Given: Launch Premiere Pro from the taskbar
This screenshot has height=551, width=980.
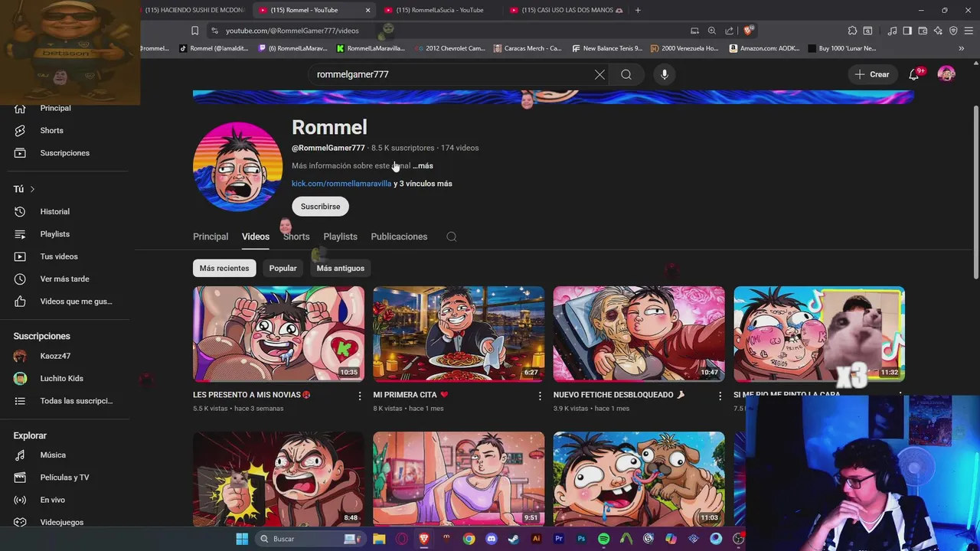Looking at the screenshot, I should click(x=559, y=539).
